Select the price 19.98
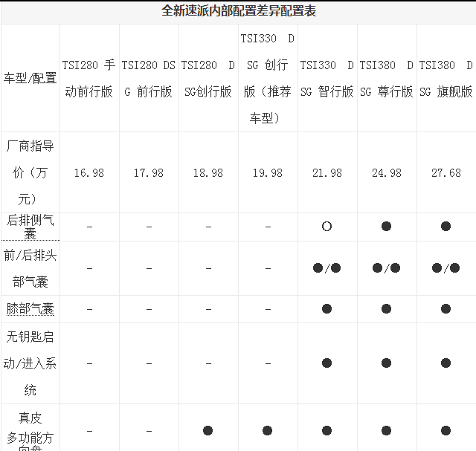 (268, 173)
